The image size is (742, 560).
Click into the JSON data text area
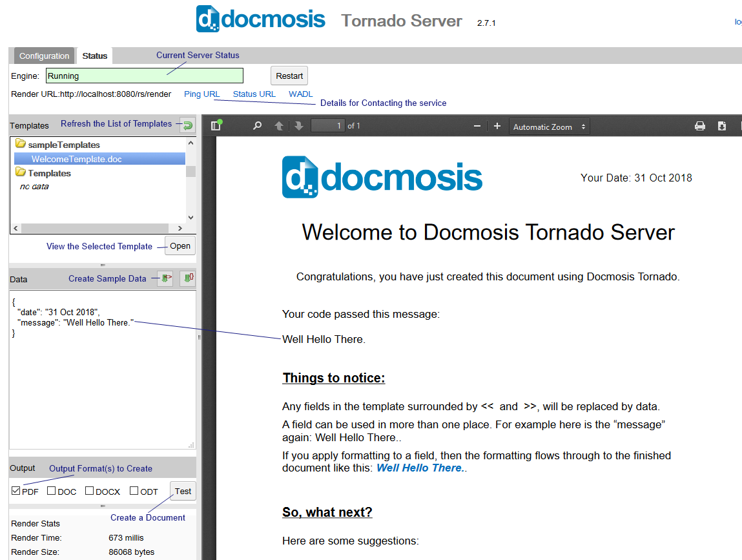(x=102, y=369)
